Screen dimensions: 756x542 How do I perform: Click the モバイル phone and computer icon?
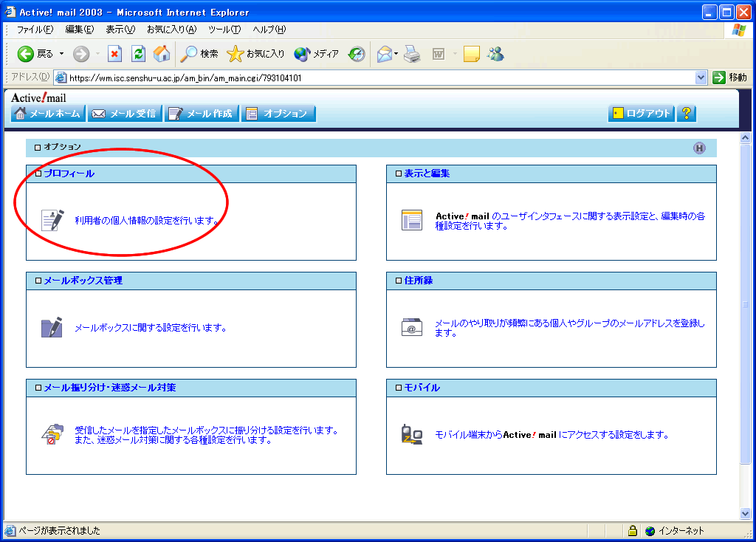[x=412, y=434]
